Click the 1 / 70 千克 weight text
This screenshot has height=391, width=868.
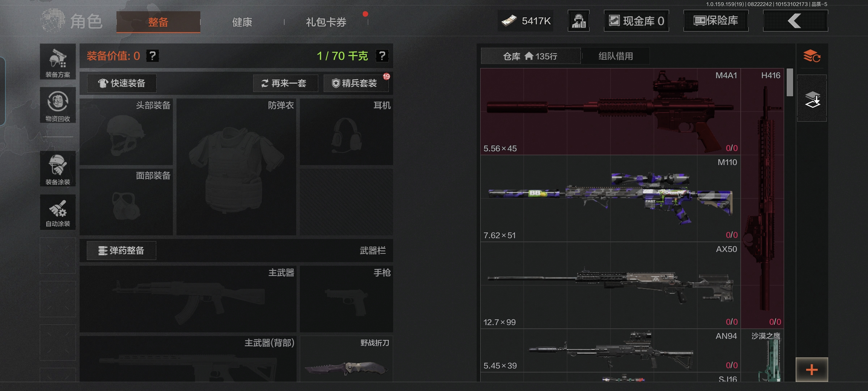coord(342,56)
